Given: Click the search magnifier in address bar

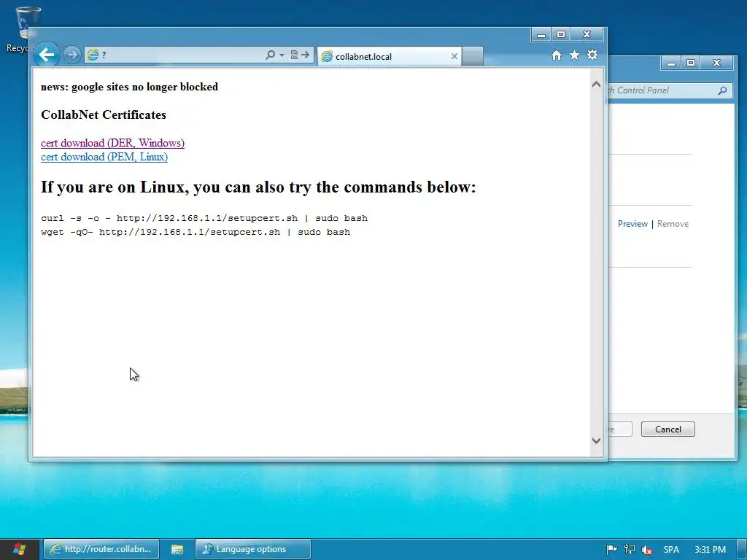Looking at the screenshot, I should [x=270, y=55].
